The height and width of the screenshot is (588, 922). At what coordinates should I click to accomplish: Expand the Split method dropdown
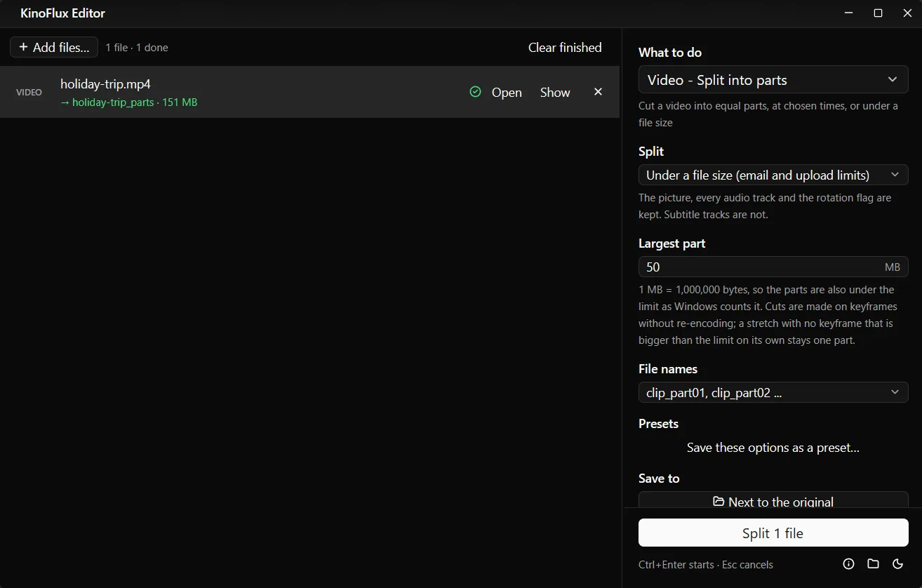coord(773,175)
